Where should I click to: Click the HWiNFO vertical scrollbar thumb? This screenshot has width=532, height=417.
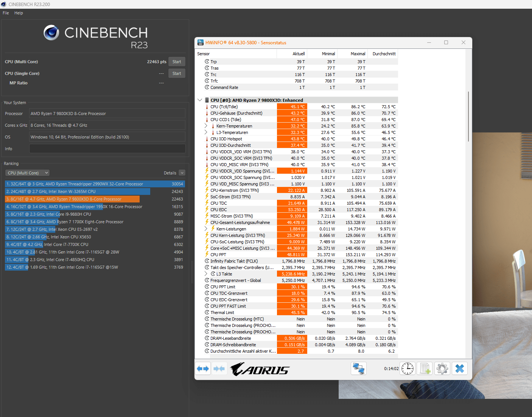468,116
